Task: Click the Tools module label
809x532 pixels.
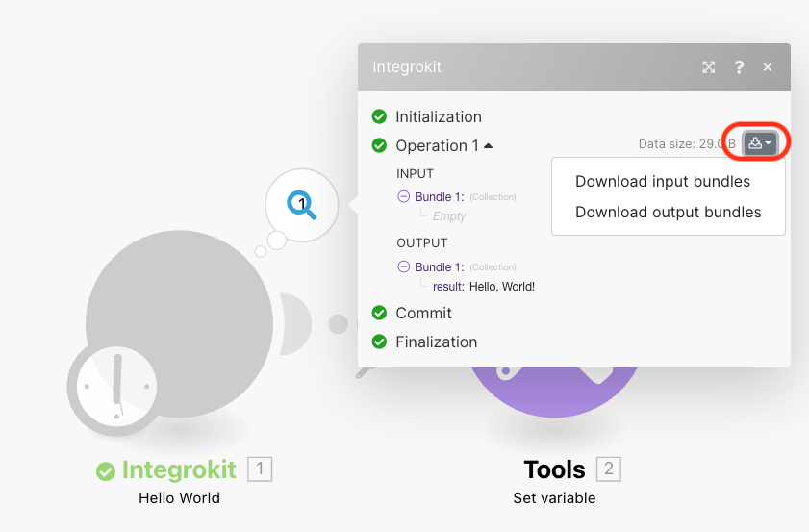Action: (555, 469)
